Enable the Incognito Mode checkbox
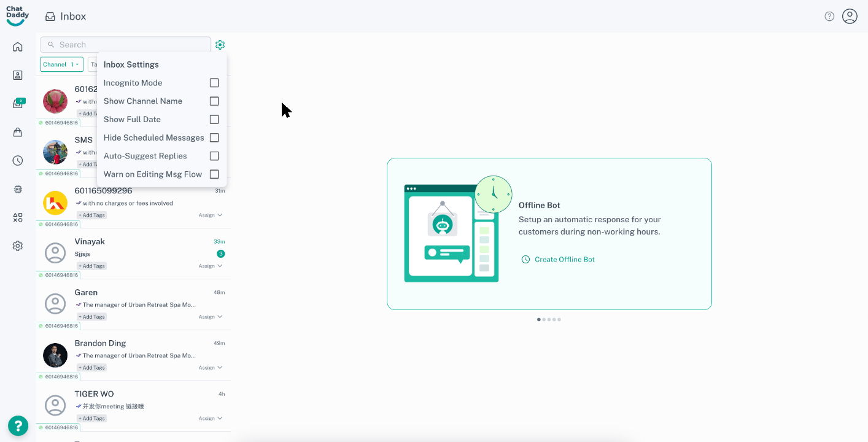The image size is (868, 442). [x=214, y=83]
